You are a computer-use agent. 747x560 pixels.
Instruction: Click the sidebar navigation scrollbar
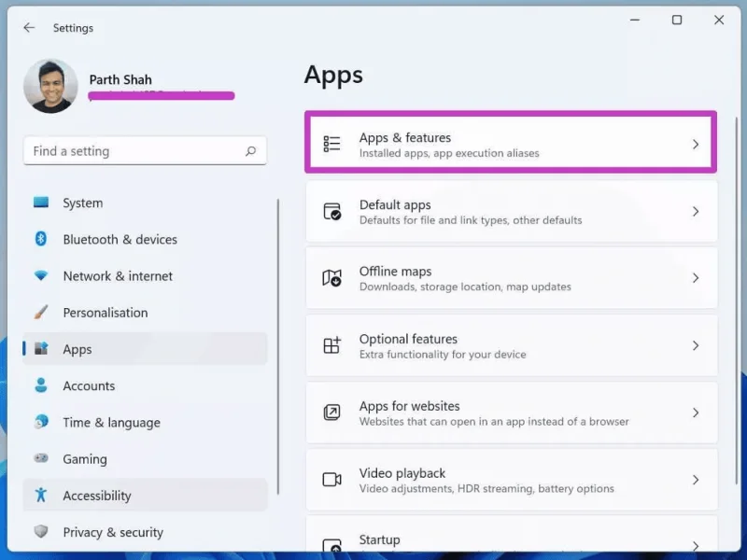[277, 346]
